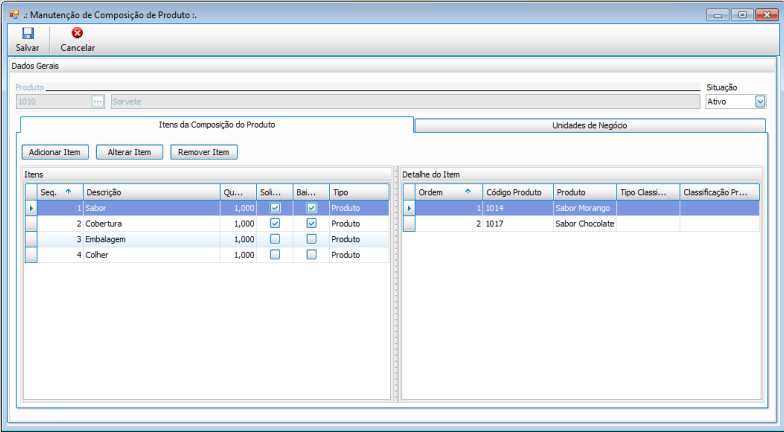Screen dimensions: 784x432
Task: Select the Sabor item row
Action: point(207,208)
